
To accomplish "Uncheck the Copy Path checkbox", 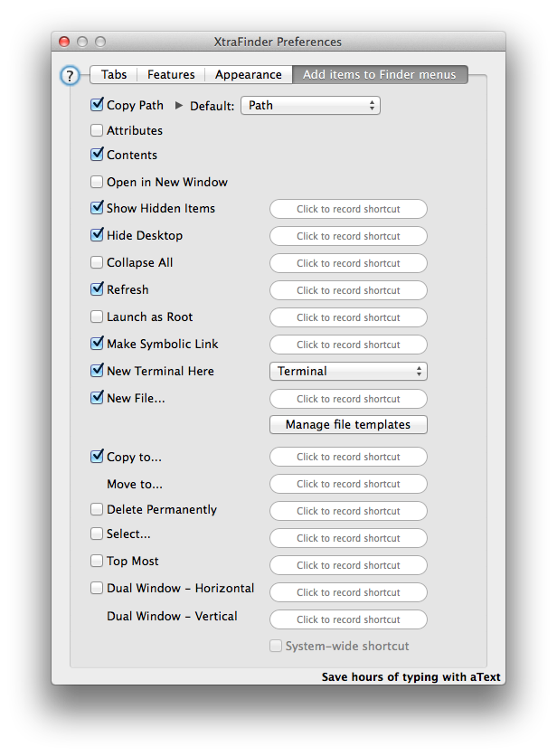I will [x=97, y=105].
